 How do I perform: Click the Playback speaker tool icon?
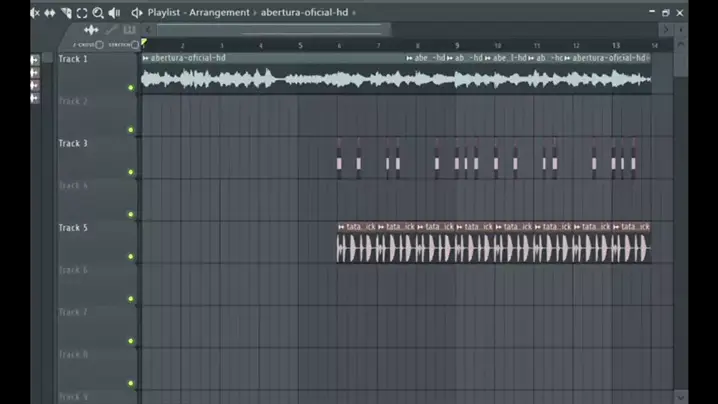[x=114, y=13]
